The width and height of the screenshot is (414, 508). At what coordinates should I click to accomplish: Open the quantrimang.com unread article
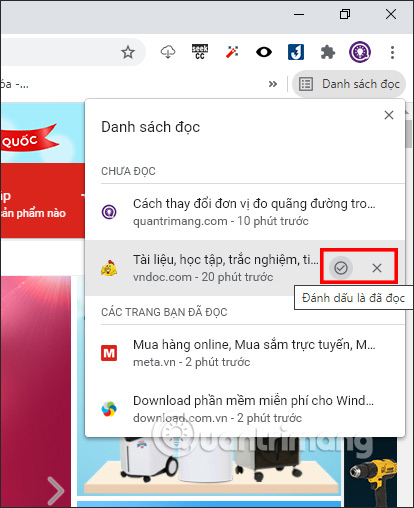[x=245, y=212]
